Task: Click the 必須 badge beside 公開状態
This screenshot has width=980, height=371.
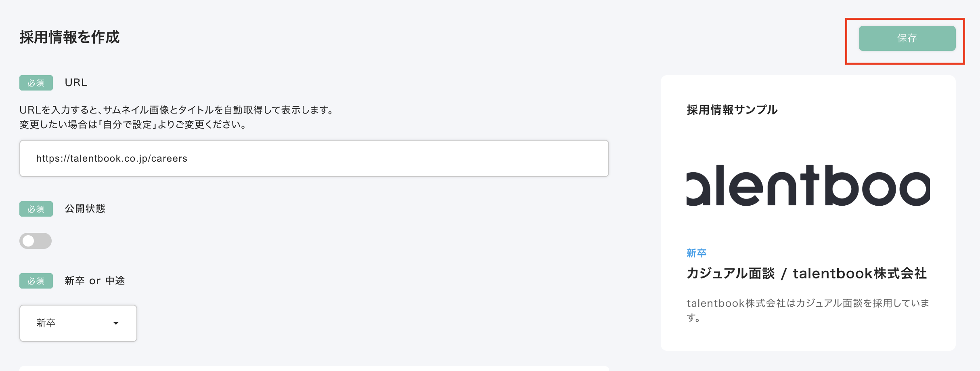Action: click(36, 209)
